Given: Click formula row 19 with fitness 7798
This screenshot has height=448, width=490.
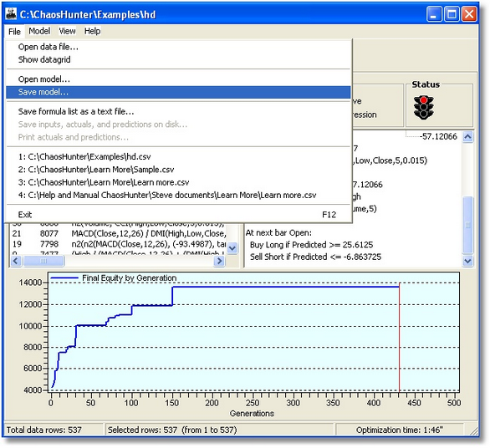Looking at the screenshot, I should coord(119,244).
